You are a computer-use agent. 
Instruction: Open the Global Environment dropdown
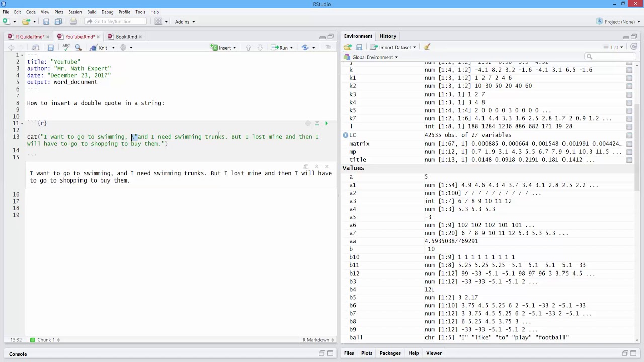(x=371, y=57)
